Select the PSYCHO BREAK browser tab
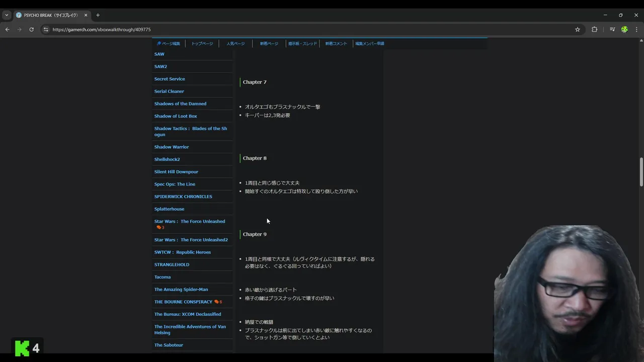The height and width of the screenshot is (362, 644). pos(51,15)
